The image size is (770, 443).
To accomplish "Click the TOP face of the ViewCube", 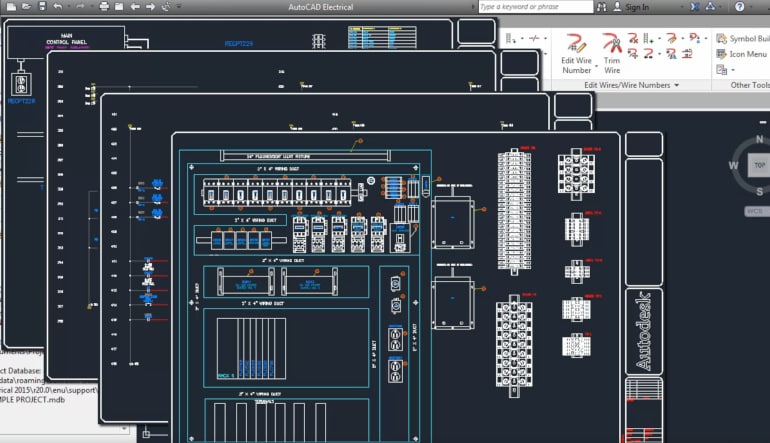I will pos(759,165).
